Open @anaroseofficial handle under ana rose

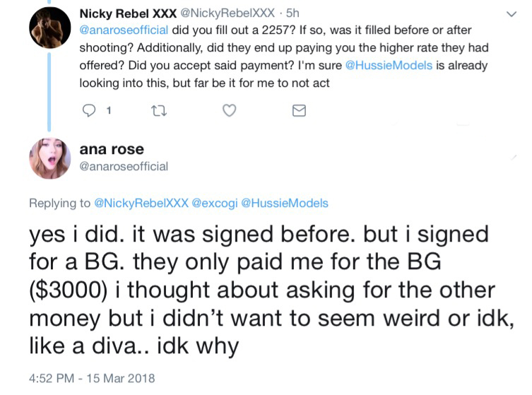coord(124,166)
